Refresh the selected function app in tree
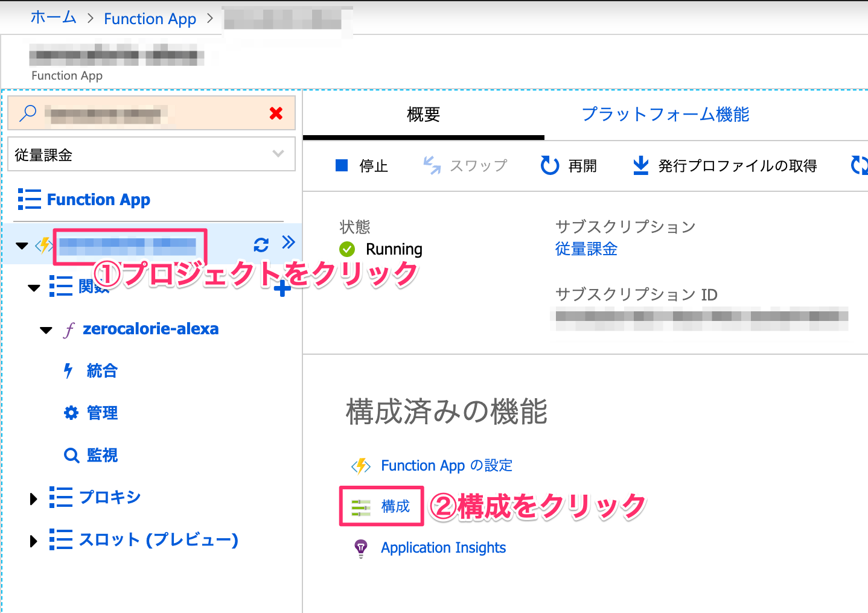Screen dimensions: 868x613 click(x=261, y=244)
